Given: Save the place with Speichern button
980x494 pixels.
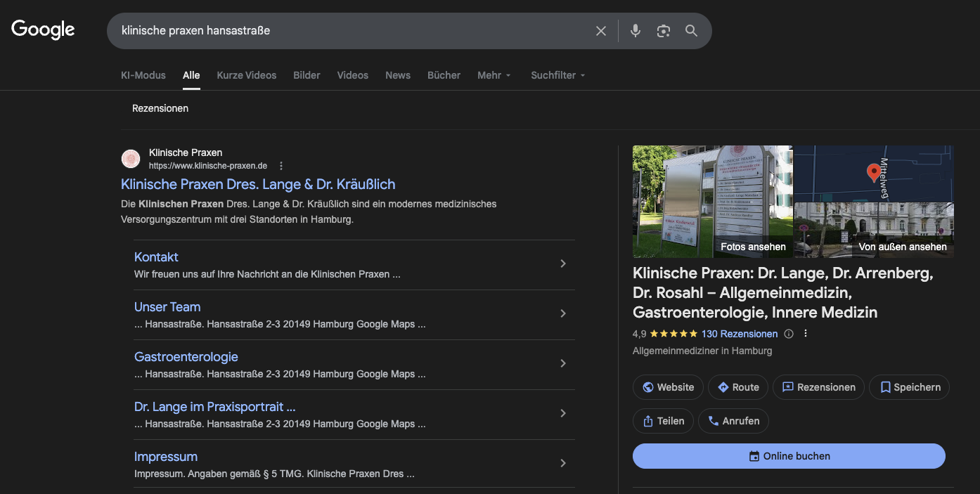Looking at the screenshot, I should [910, 387].
